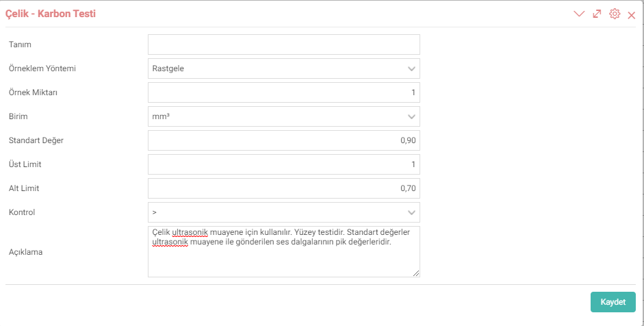Click the resize handle of the Açıklama box
The width and height of the screenshot is (644, 326).
(416, 273)
